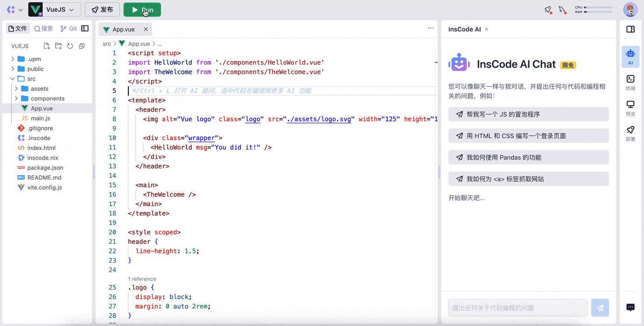
Task: Click the divider handle between editor and AI panel
Action: (x=439, y=172)
